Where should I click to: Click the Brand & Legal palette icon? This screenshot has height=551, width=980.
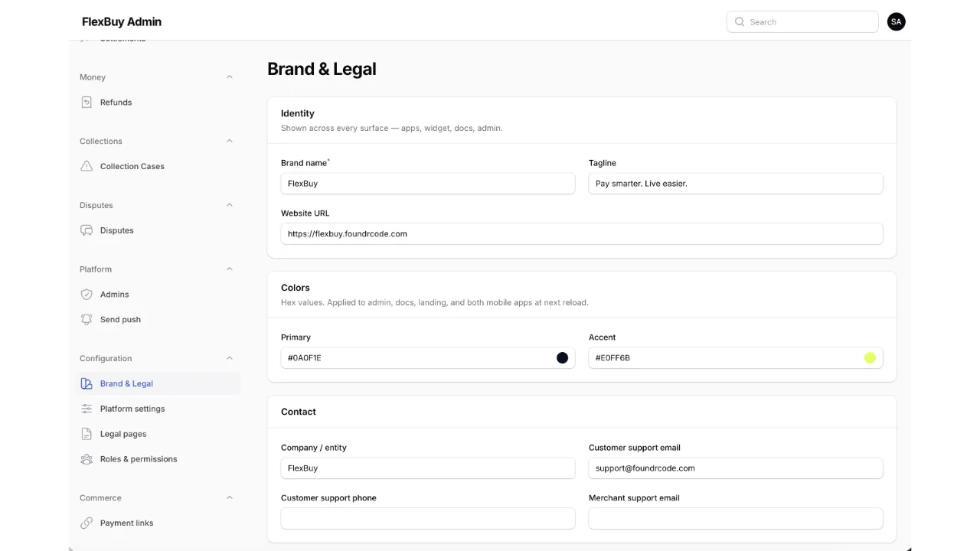[x=87, y=383]
